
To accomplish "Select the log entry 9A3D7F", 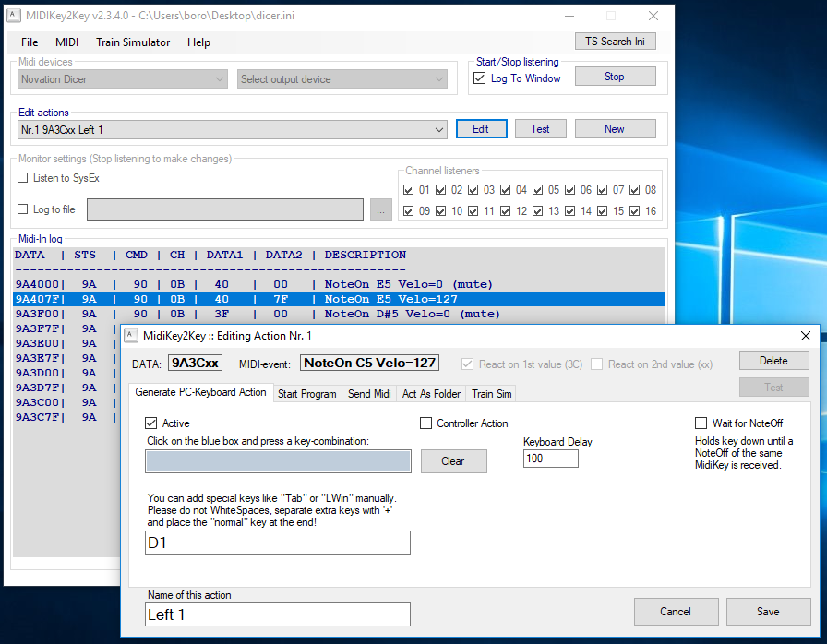I will coord(66,388).
